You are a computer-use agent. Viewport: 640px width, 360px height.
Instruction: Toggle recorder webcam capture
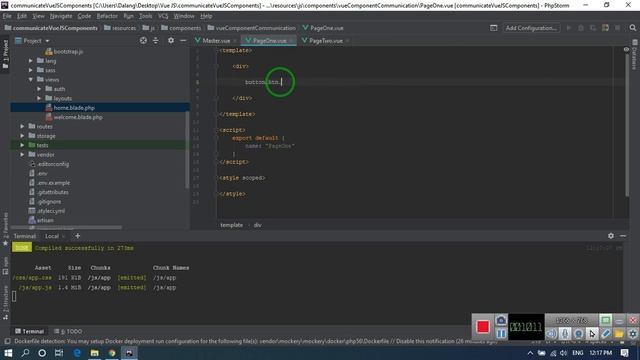point(578,333)
